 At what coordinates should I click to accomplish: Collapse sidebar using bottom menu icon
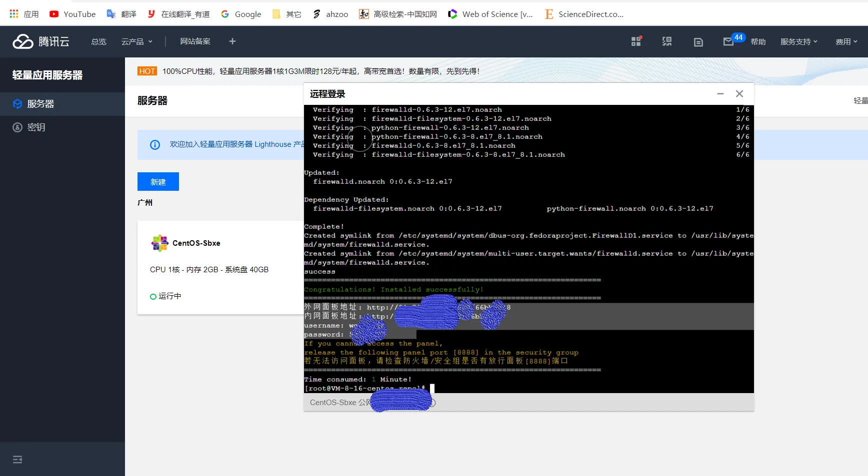(17, 460)
